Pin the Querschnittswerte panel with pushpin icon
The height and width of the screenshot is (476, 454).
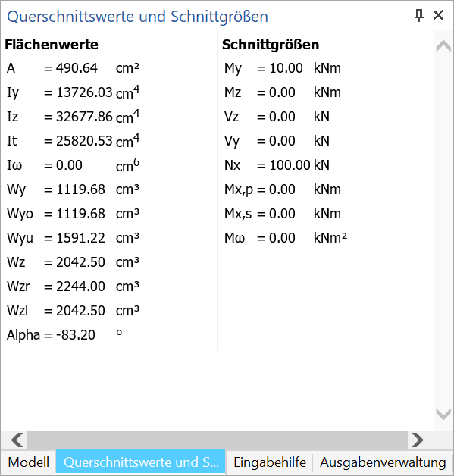tap(419, 15)
